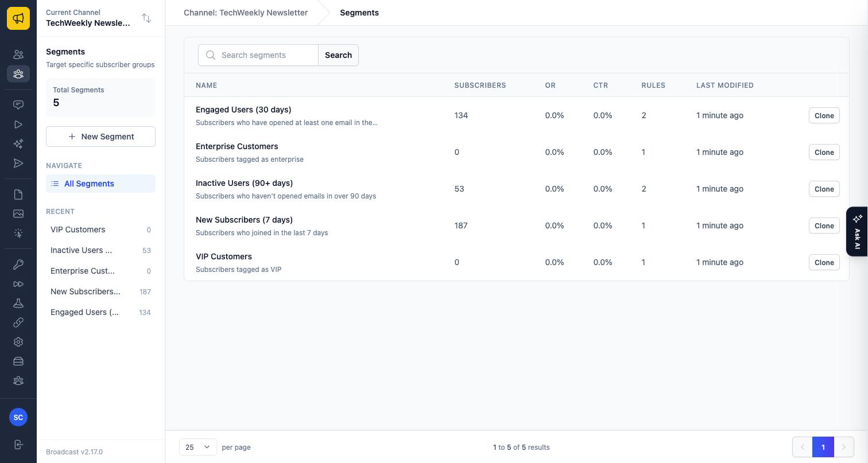The width and height of the screenshot is (868, 463).
Task: Open the Ask AI side panel
Action: [857, 231]
